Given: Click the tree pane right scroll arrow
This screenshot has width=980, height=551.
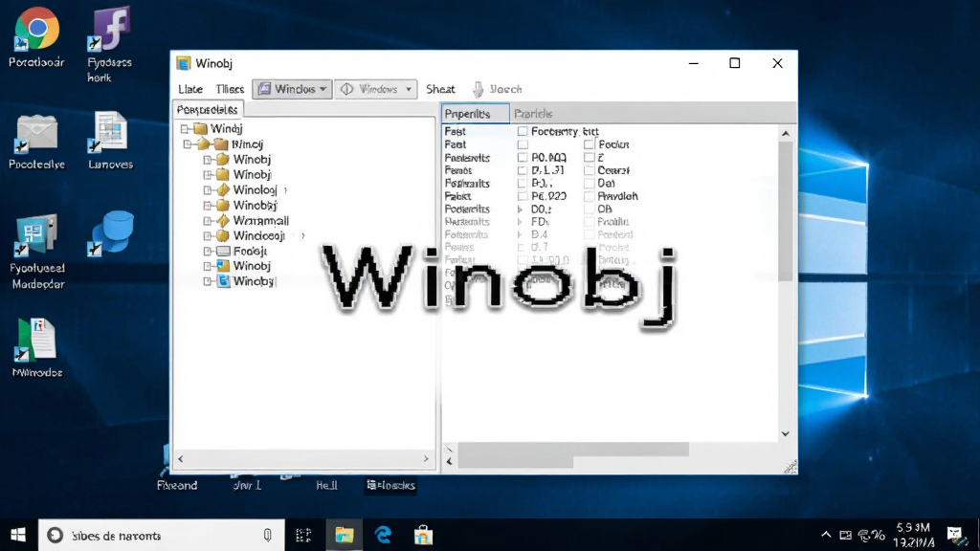Looking at the screenshot, I should (426, 459).
